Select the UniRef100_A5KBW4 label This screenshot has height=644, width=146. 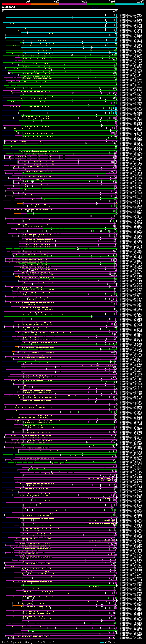pos(131,344)
